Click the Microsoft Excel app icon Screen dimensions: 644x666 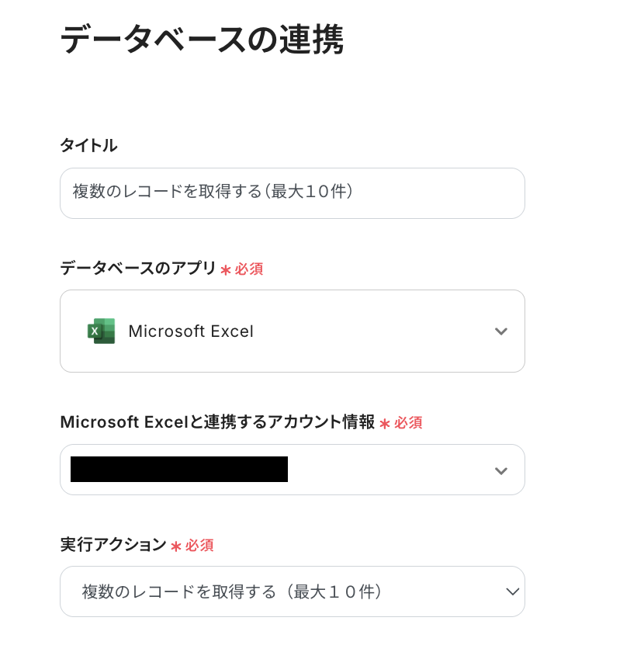click(102, 331)
